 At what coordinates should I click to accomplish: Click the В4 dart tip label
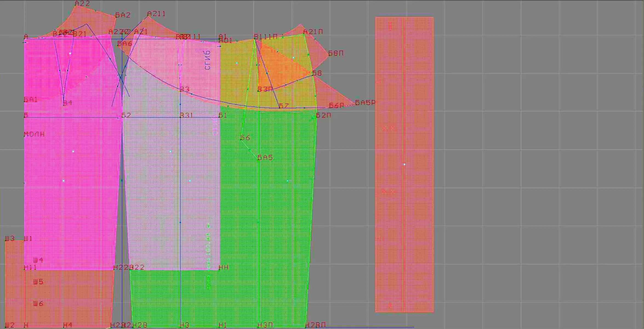pyautogui.click(x=68, y=103)
